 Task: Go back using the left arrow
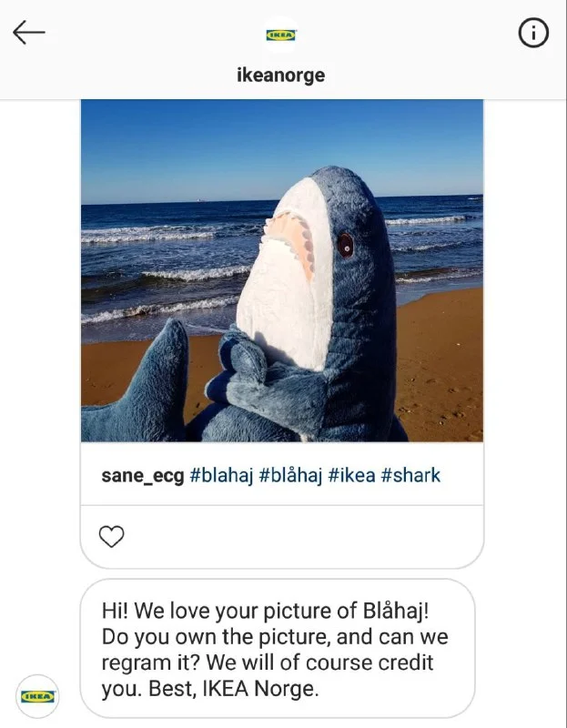29,33
